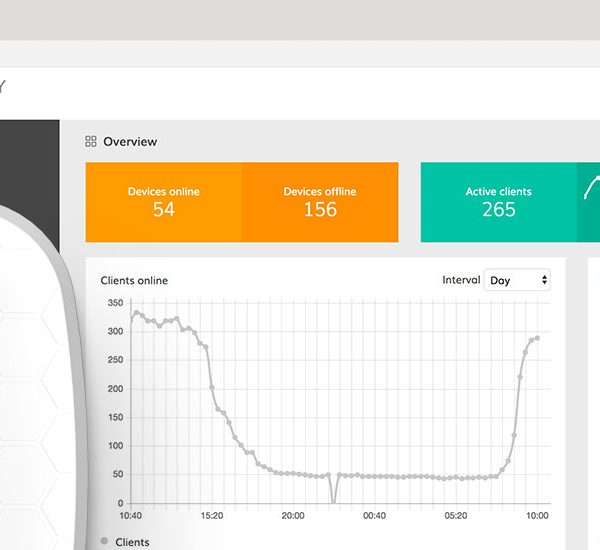The image size is (600, 550).
Task: Click the Clients legend label
Action: (x=132, y=542)
